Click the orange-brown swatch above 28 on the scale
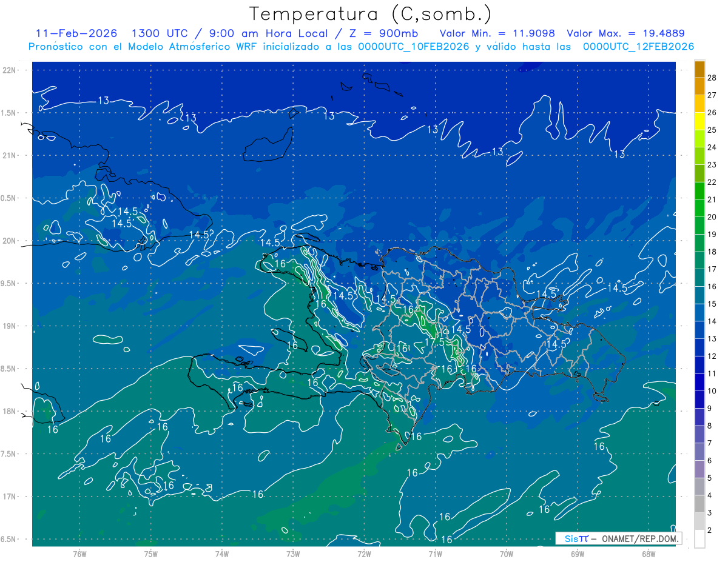728x562 pixels. coord(699,70)
